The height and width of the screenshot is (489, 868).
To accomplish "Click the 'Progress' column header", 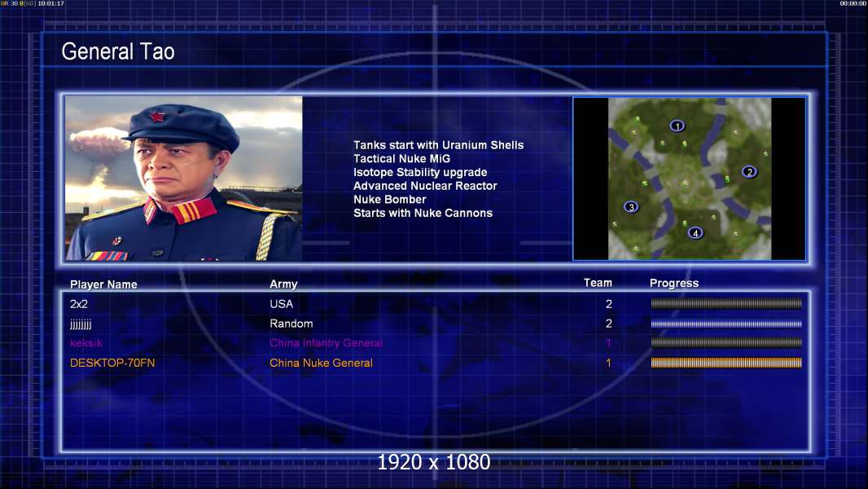I will coord(674,284).
